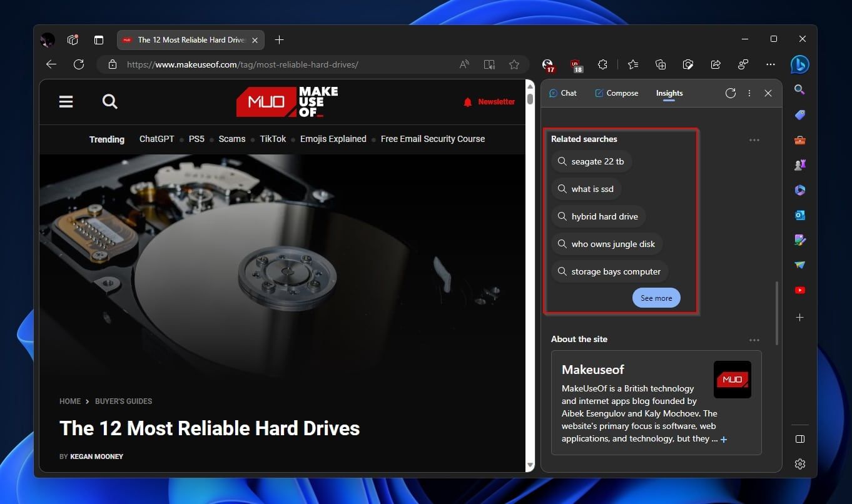Open the Drop paper plane sidebar icon

(799, 265)
